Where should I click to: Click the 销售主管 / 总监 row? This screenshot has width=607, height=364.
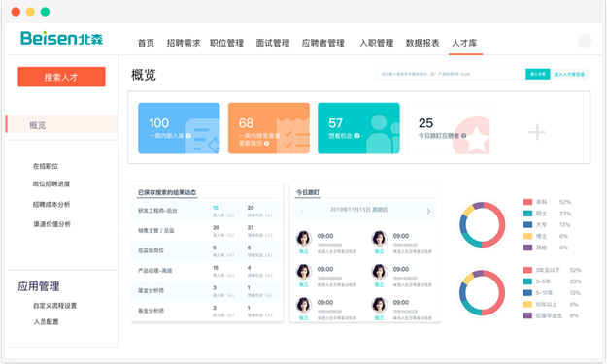click(207, 231)
